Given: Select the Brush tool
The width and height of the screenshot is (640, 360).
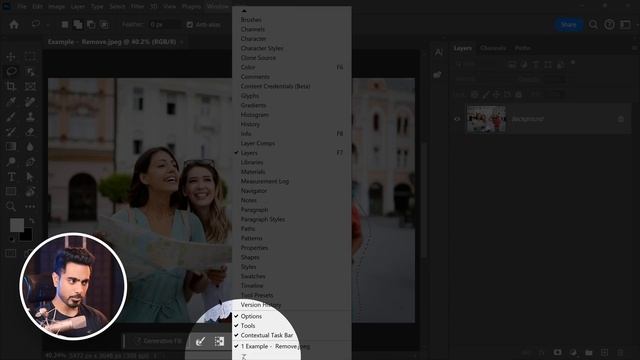Looking at the screenshot, I should (11, 117).
